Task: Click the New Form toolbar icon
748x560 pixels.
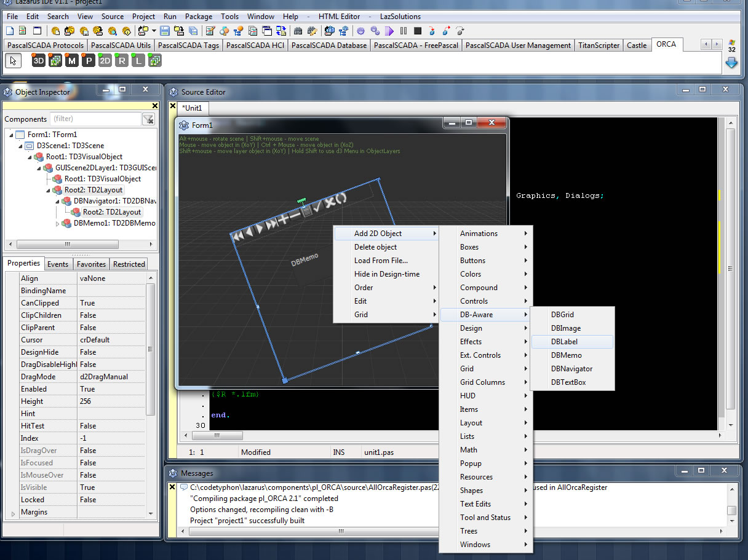Action: tap(38, 31)
